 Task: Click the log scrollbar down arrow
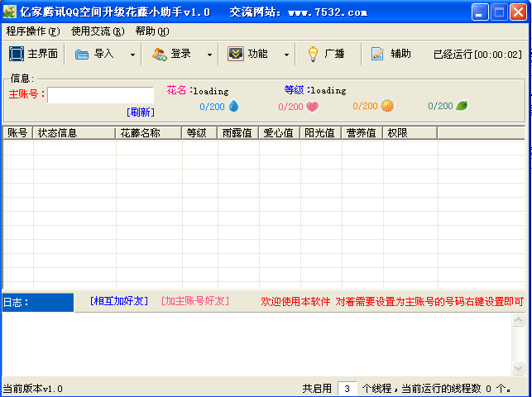pos(518,368)
